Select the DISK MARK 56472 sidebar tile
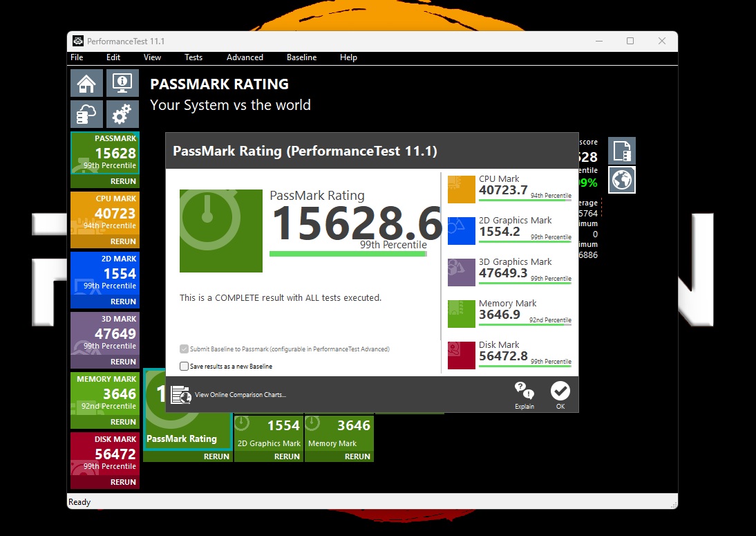The image size is (756, 536). click(x=105, y=454)
